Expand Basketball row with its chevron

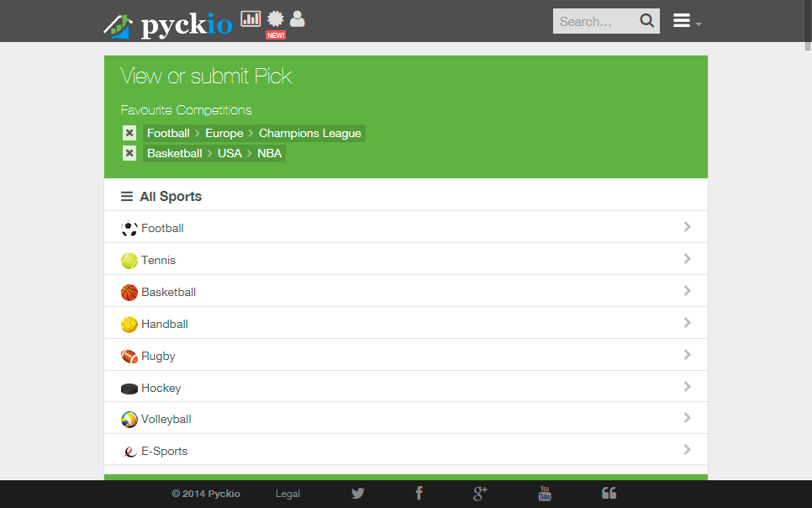click(688, 291)
